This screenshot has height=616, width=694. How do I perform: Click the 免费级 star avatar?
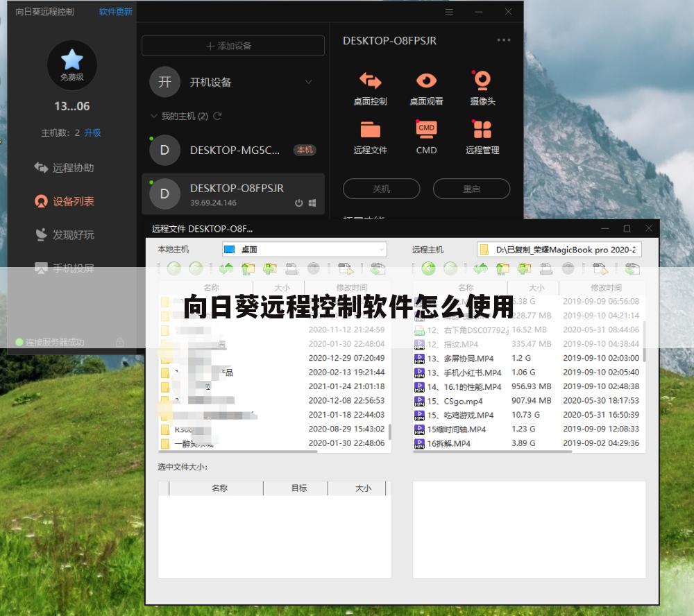pos(71,65)
